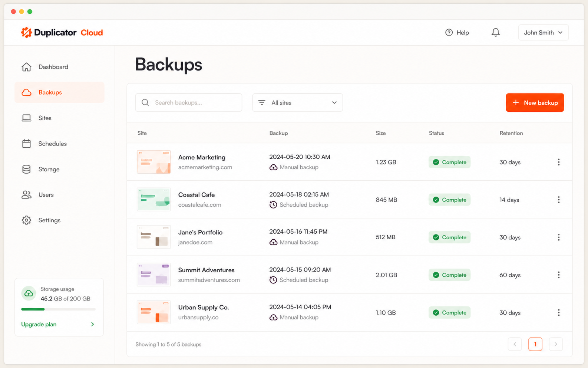Open more options for Coastal Cafe row

point(558,200)
